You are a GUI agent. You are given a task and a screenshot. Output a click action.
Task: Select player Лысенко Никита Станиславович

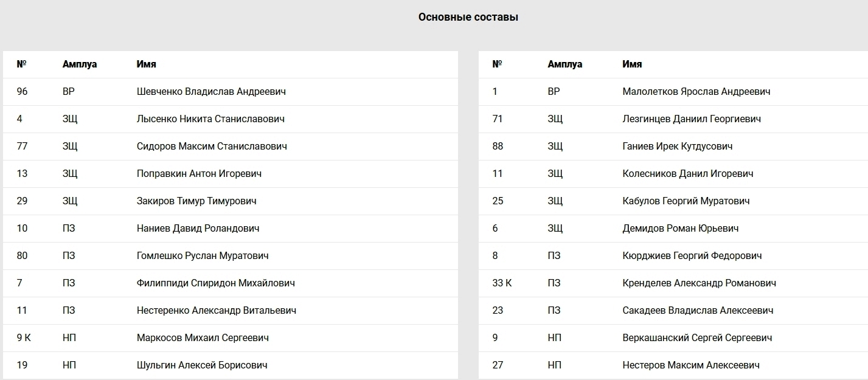click(x=210, y=119)
